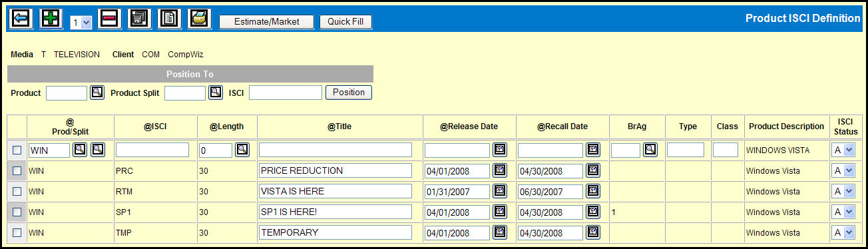
Task: Click the WIN product field in entry row
Action: [x=49, y=150]
